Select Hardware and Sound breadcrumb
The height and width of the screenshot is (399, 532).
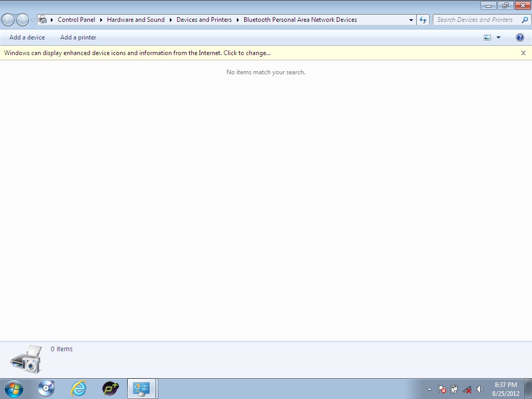click(136, 20)
